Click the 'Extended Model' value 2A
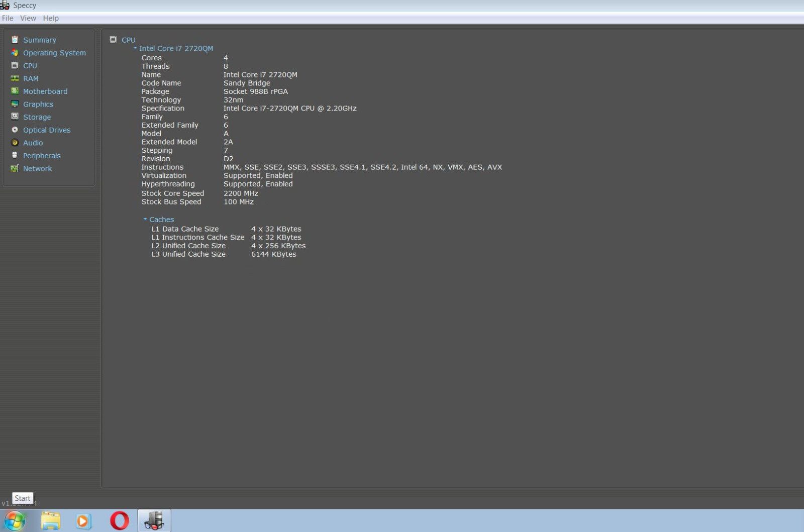This screenshot has height=532, width=804. click(x=228, y=142)
